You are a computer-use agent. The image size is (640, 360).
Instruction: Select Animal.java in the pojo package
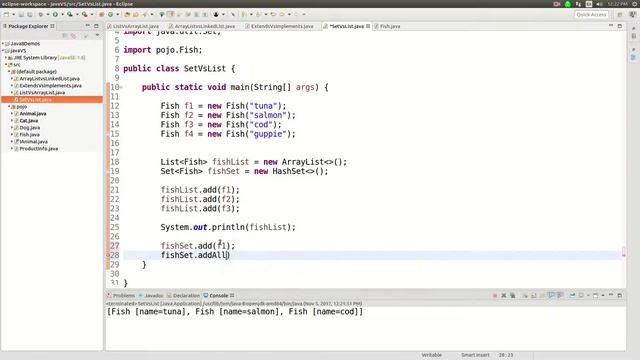pos(33,113)
